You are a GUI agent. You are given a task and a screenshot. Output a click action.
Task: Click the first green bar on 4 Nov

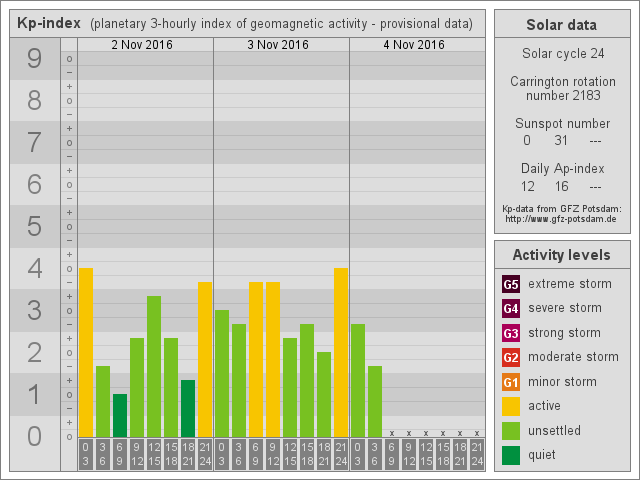point(358,380)
